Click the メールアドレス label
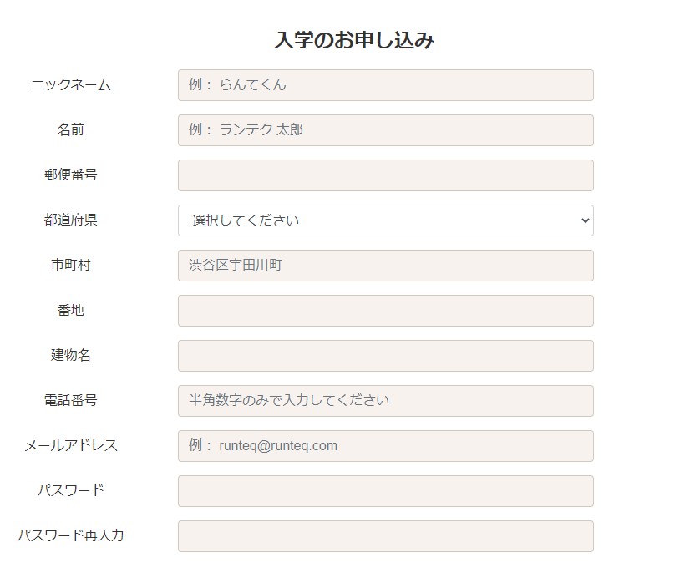 point(70,445)
